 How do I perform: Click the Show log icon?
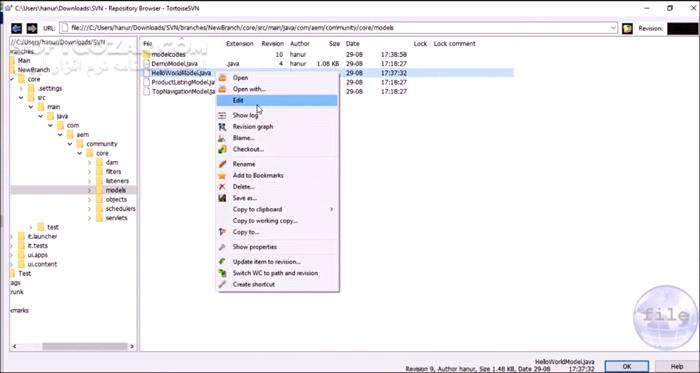tap(222, 115)
